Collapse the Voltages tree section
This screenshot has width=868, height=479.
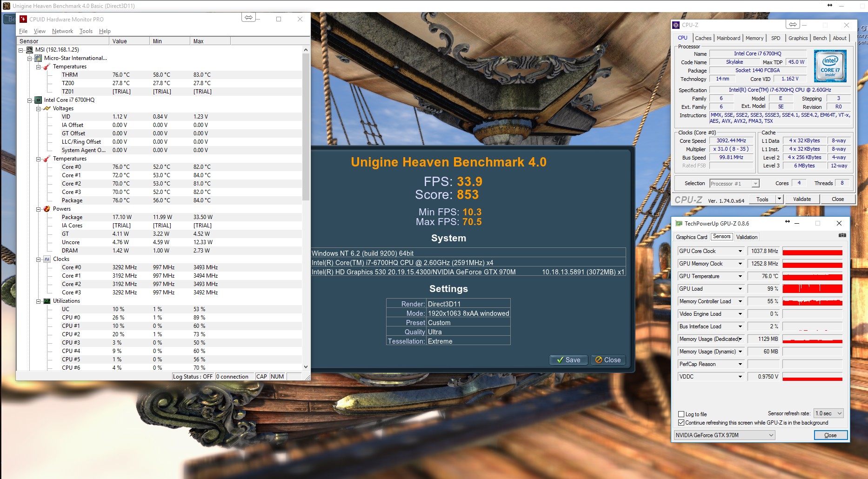point(39,109)
